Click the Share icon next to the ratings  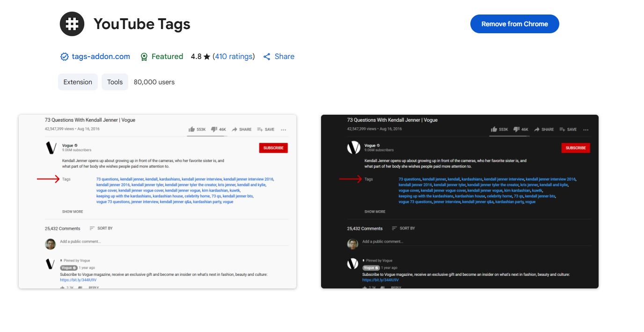click(267, 56)
